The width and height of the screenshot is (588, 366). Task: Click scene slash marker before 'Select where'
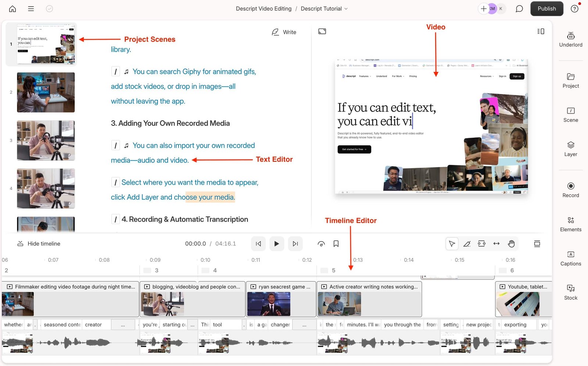pos(115,182)
